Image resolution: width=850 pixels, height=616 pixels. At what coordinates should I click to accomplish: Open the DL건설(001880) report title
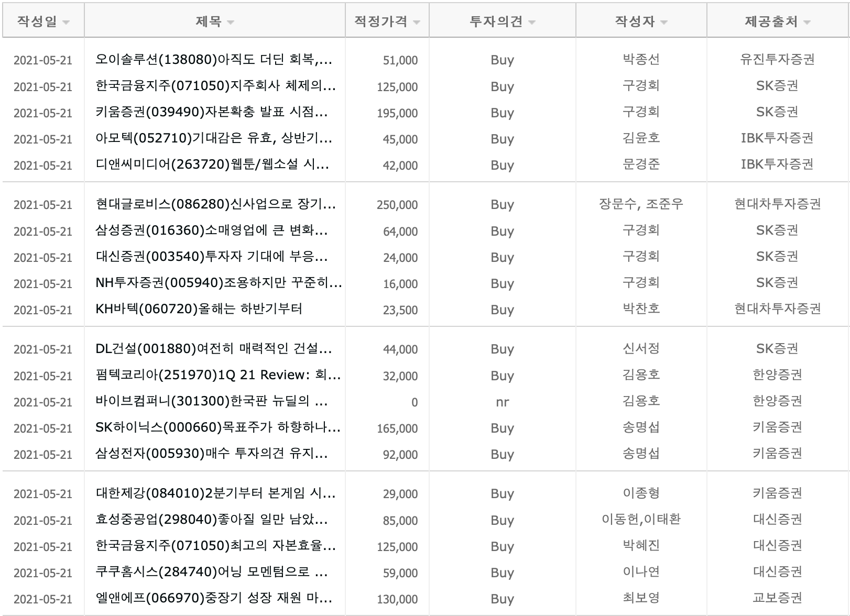click(x=214, y=349)
